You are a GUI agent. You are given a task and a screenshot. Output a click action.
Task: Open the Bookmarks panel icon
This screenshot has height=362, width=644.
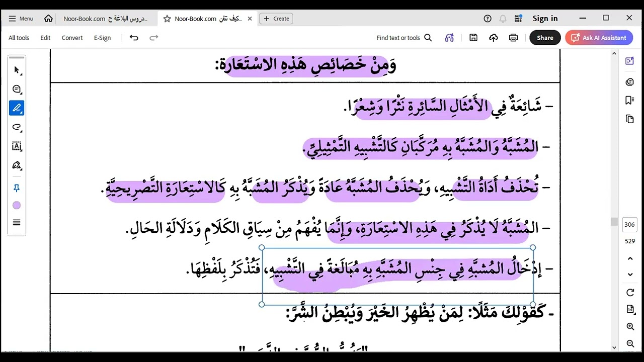click(629, 101)
